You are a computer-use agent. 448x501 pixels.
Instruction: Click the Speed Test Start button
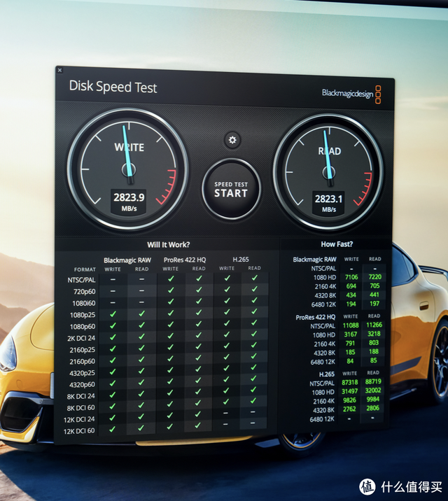pos(231,189)
